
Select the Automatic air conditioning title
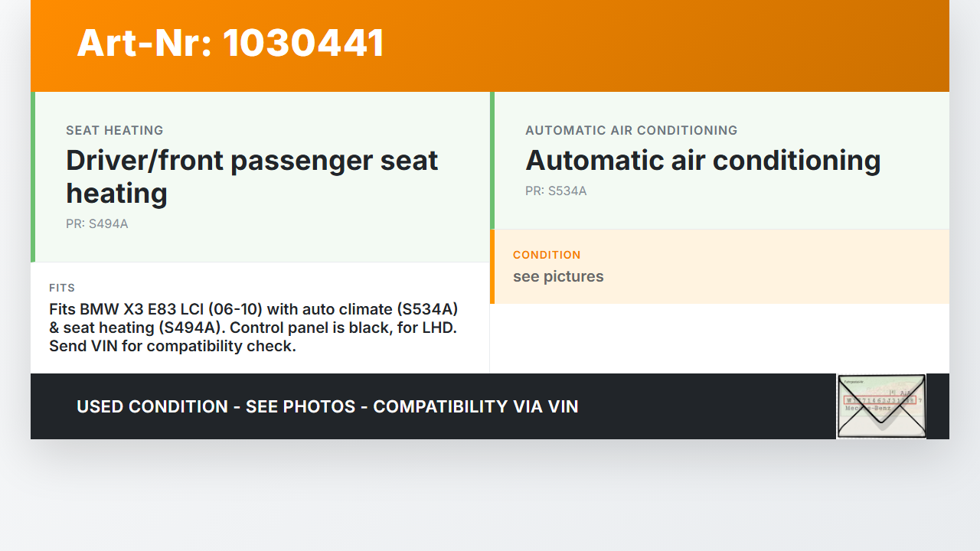tap(703, 160)
